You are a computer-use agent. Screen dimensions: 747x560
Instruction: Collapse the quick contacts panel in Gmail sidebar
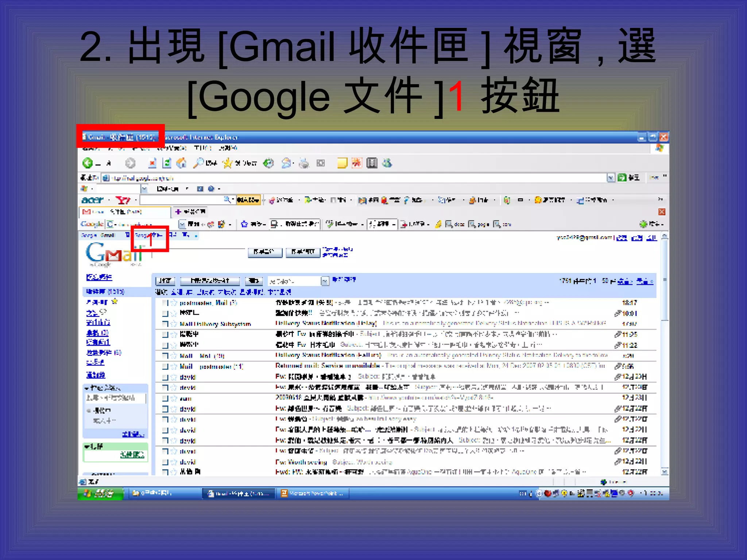pos(87,388)
